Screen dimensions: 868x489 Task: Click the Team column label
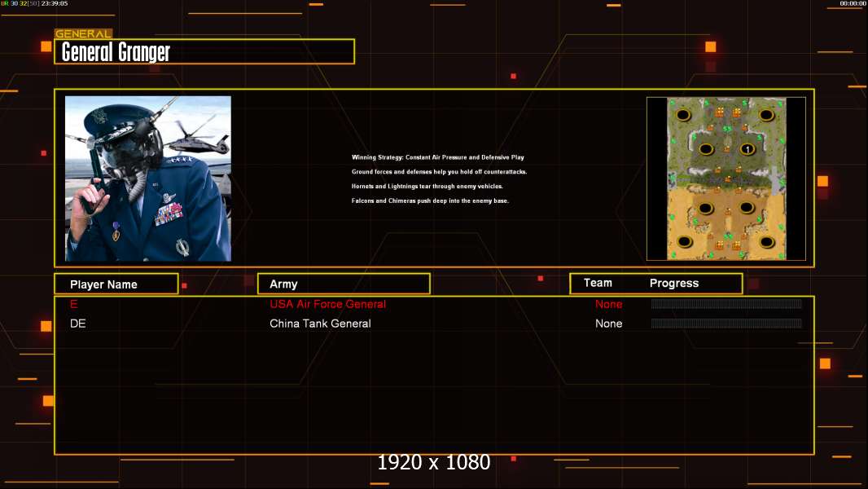pyautogui.click(x=598, y=283)
